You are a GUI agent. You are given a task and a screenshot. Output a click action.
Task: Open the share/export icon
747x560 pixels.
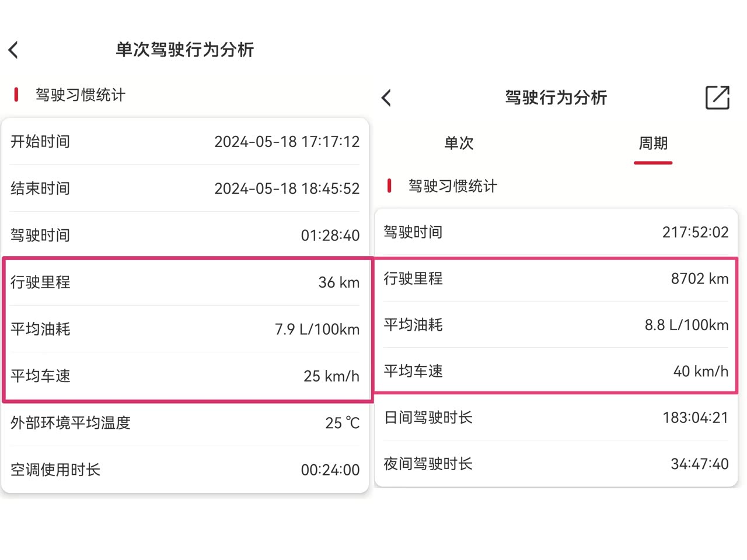[717, 97]
